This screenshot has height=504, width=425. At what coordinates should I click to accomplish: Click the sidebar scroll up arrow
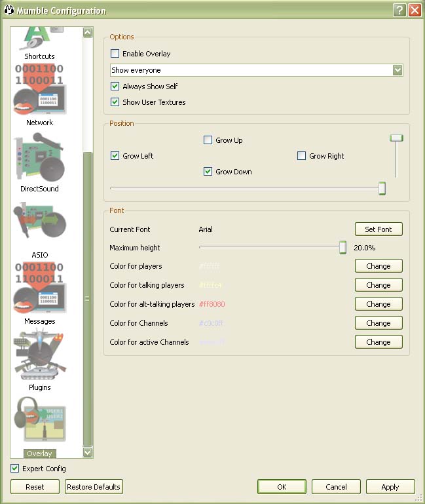tap(87, 32)
